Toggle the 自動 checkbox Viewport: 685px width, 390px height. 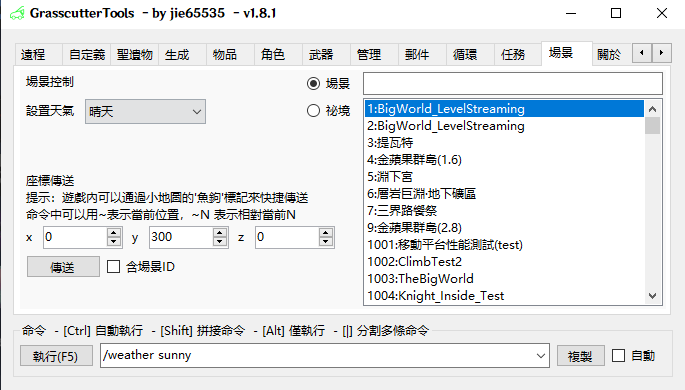619,355
